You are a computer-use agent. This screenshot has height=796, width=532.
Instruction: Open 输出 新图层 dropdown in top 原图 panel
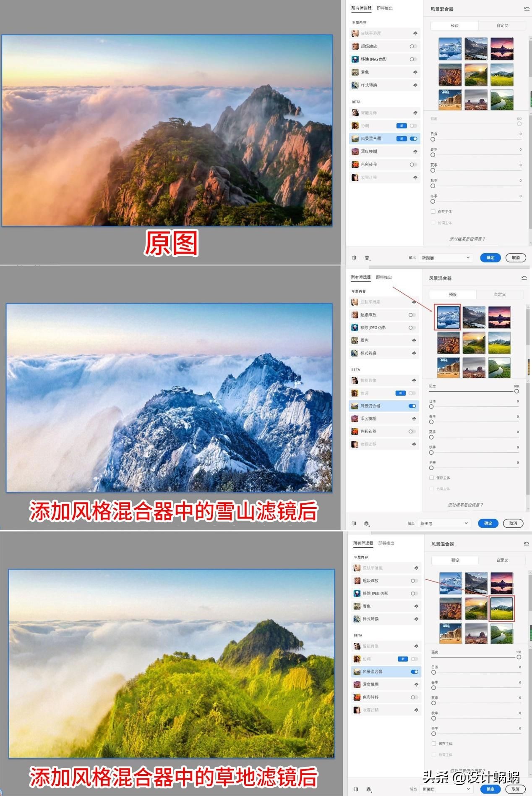click(x=446, y=258)
